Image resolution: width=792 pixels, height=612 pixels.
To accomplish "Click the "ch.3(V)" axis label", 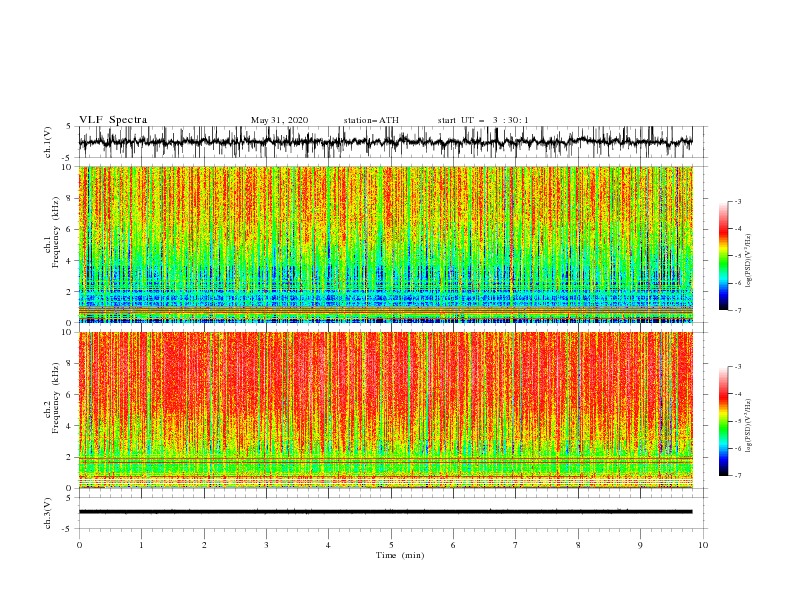I will (x=48, y=513).
